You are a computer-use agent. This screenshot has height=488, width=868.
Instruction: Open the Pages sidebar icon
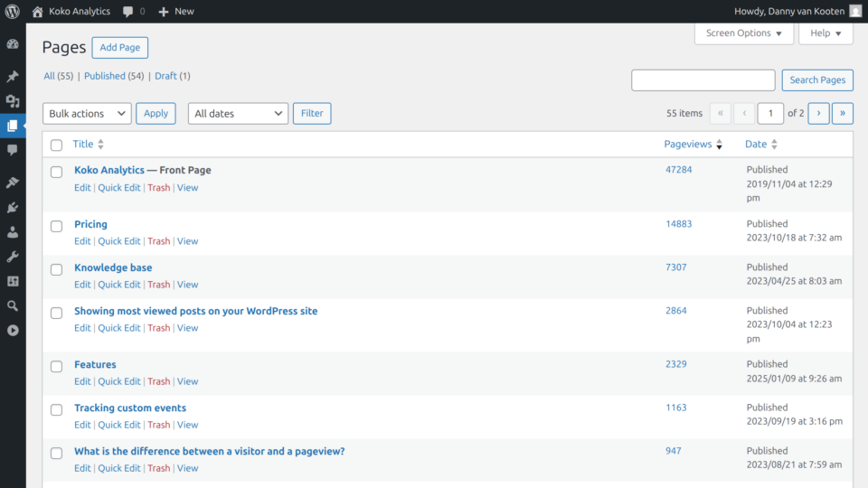coord(12,126)
